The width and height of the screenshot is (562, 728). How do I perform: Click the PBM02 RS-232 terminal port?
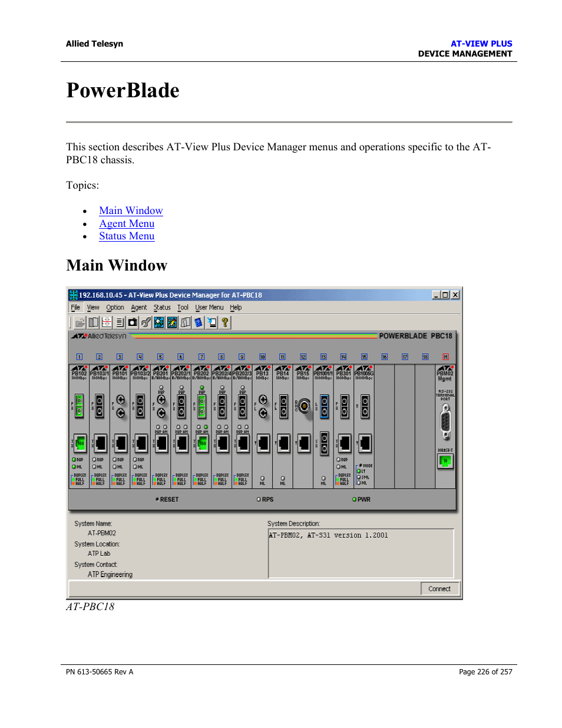pyautogui.click(x=445, y=422)
